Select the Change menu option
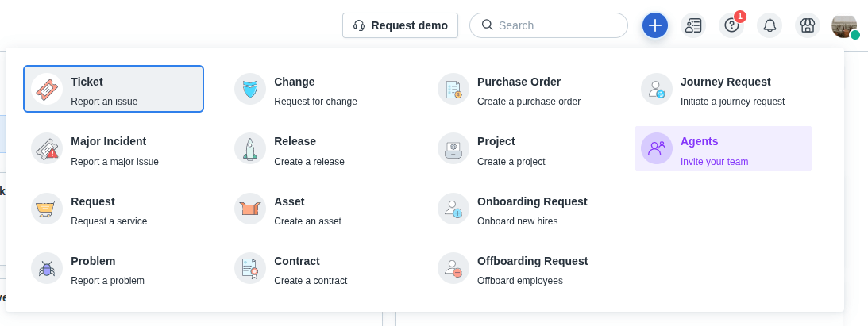The width and height of the screenshot is (868, 326). tap(295, 89)
